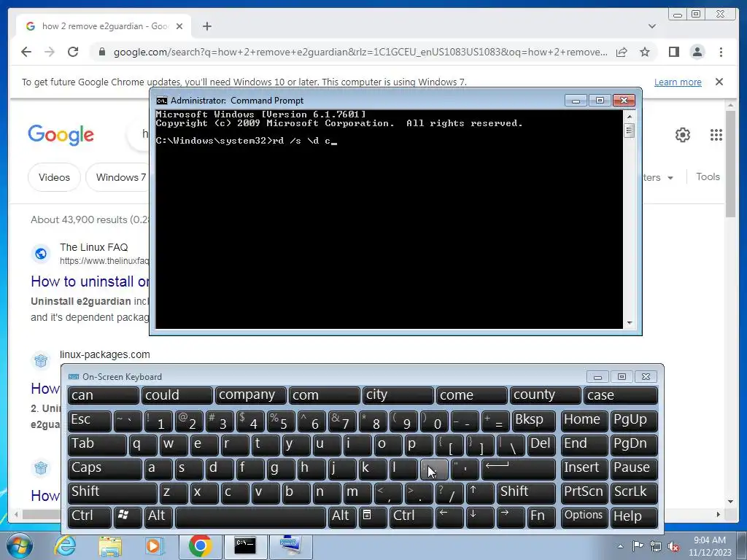Tap the up arrow key on keyboard
The width and height of the screenshot is (747, 560).
point(480,493)
